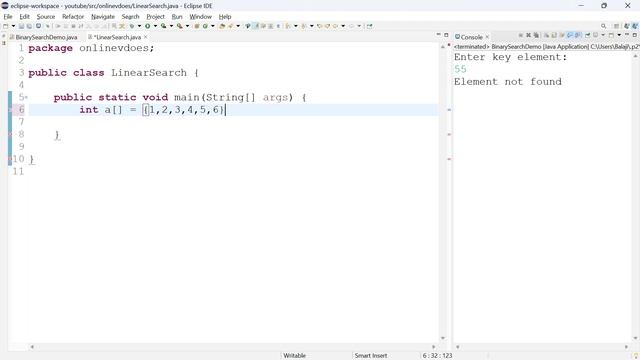Click the cursor position 6:32:123 status
This screenshot has height=360, width=640.
tap(437, 356)
